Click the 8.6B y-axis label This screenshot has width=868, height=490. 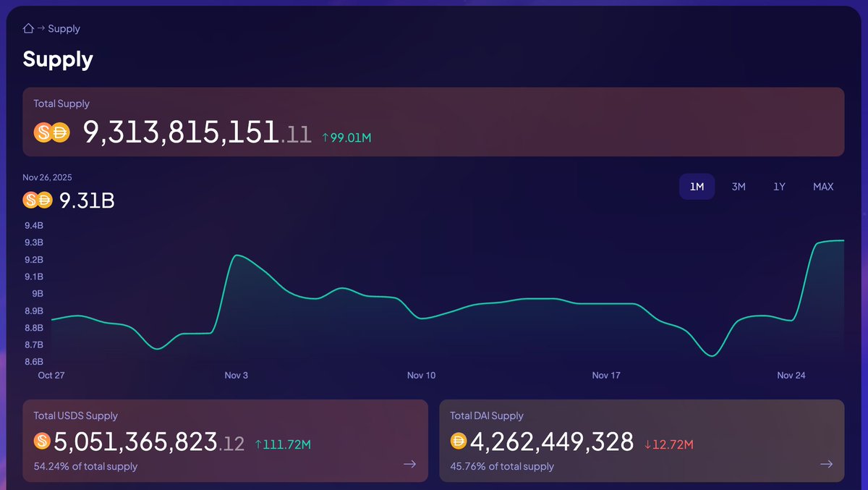click(34, 361)
